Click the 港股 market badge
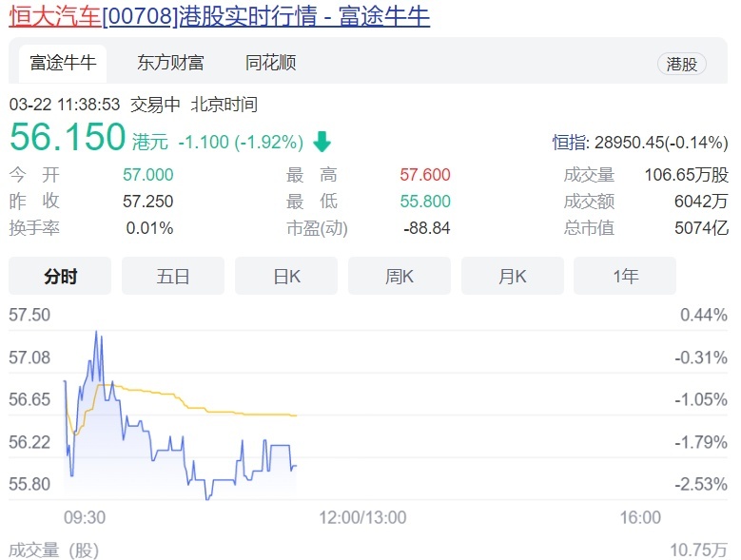The height and width of the screenshot is (560, 741). (x=681, y=64)
